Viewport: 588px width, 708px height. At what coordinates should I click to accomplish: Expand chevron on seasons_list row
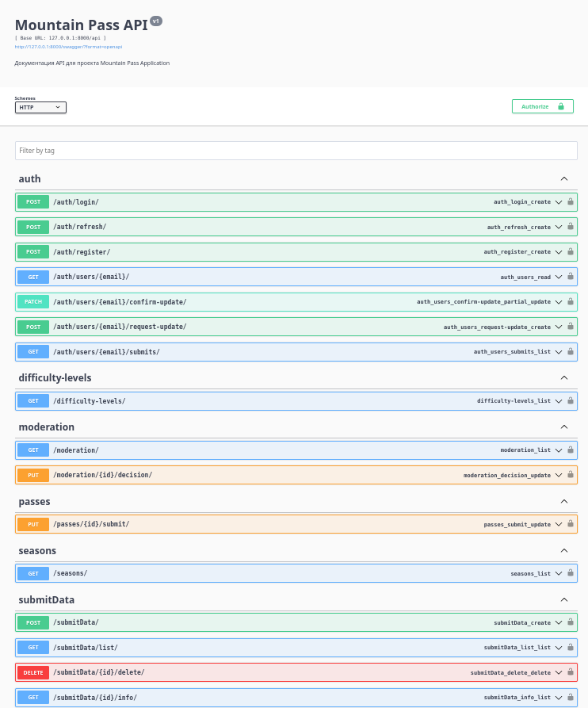coord(559,573)
